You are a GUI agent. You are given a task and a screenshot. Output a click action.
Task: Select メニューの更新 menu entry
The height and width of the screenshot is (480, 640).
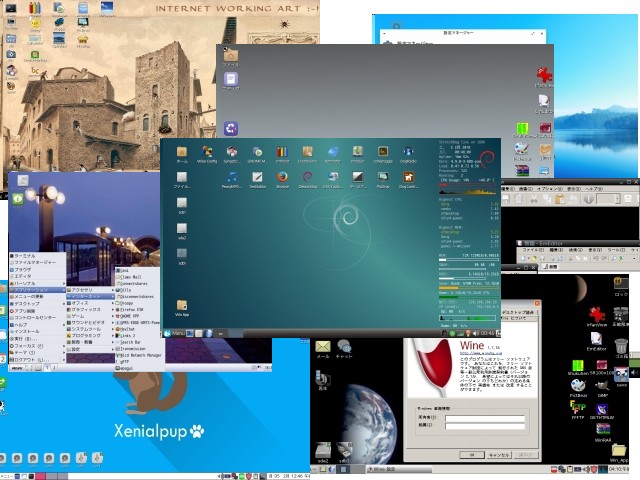pyautogui.click(x=37, y=296)
